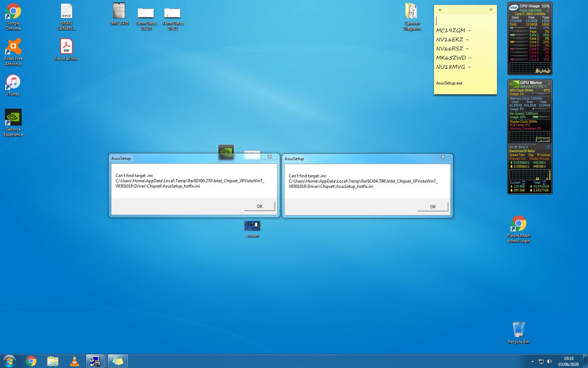Close the left AsusSetup error dialog
The width and height of the screenshot is (588, 368).
pyautogui.click(x=269, y=157)
